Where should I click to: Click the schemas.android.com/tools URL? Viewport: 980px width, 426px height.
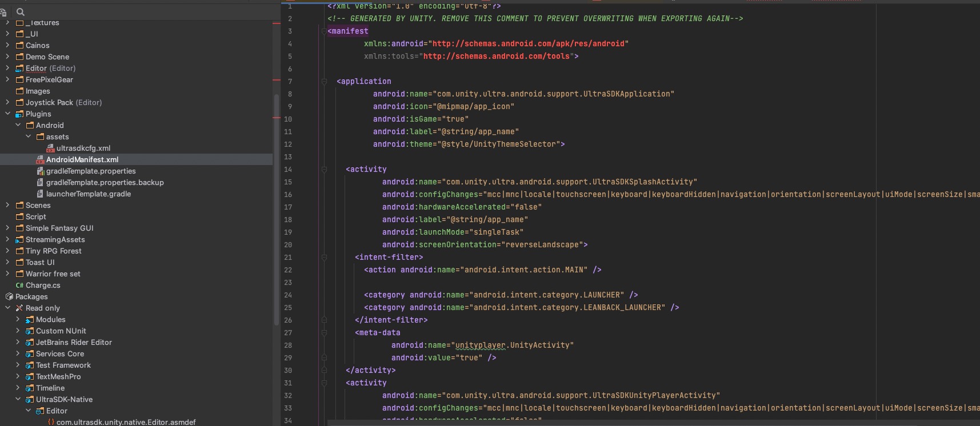(496, 57)
